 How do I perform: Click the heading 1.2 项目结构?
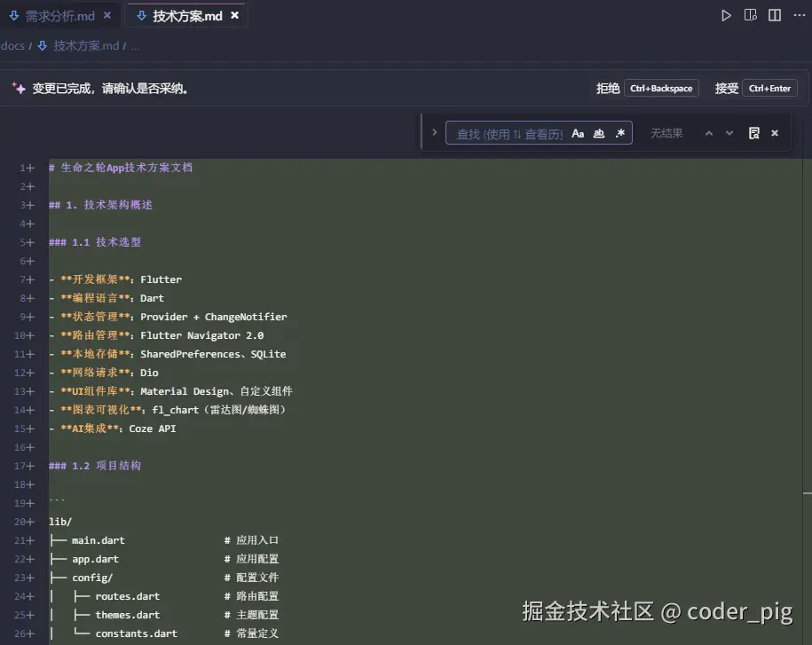point(95,466)
